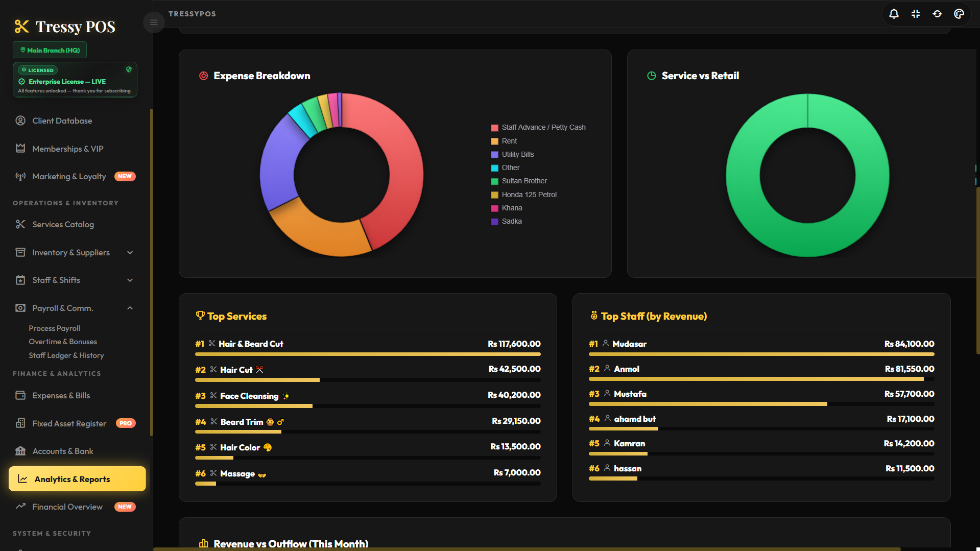
Task: Click the Hair Cut service row
Action: coord(368,374)
